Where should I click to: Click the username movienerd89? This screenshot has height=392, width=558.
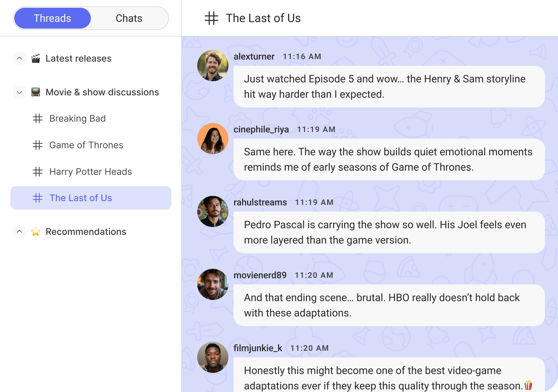click(260, 275)
